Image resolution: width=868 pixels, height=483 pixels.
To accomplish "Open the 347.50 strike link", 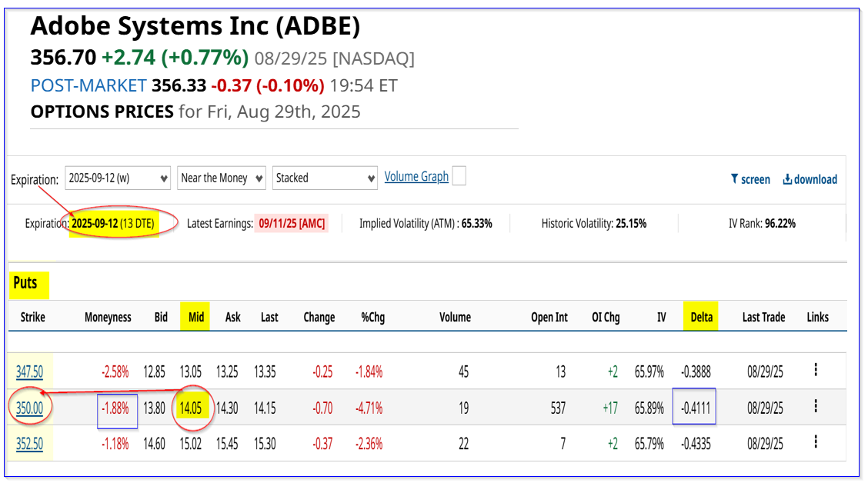I will [x=29, y=371].
